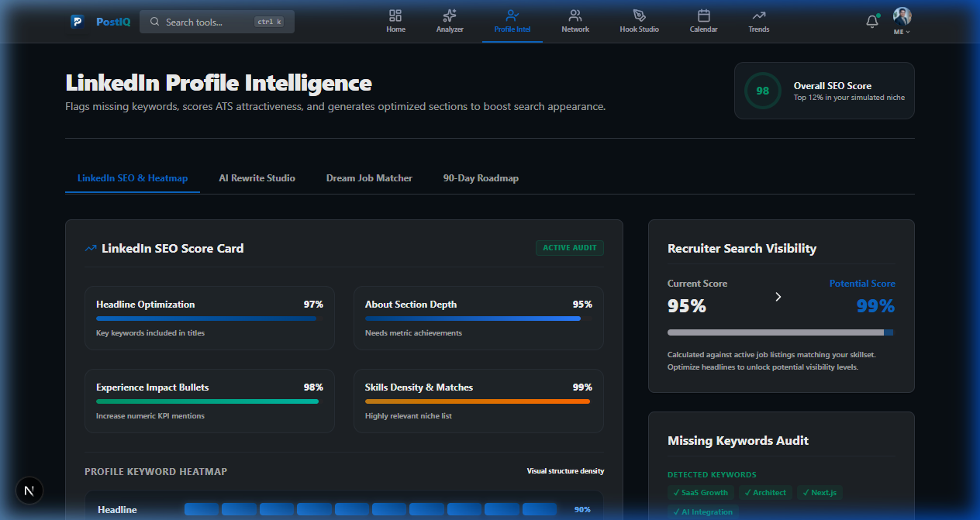This screenshot has height=520, width=980.
Task: Open the Trends arrow icon
Action: (759, 15)
